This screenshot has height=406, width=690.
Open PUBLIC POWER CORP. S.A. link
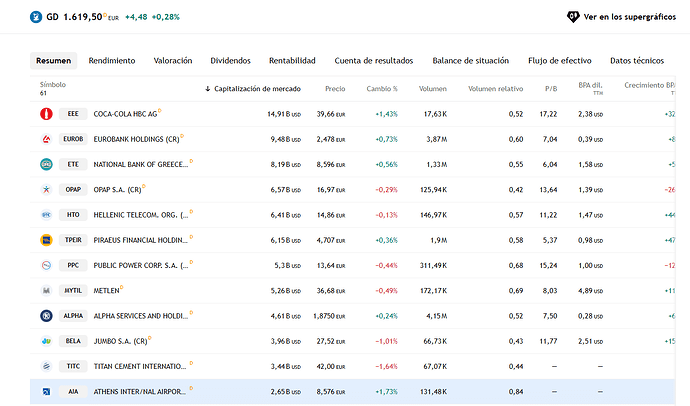pyautogui.click(x=141, y=265)
